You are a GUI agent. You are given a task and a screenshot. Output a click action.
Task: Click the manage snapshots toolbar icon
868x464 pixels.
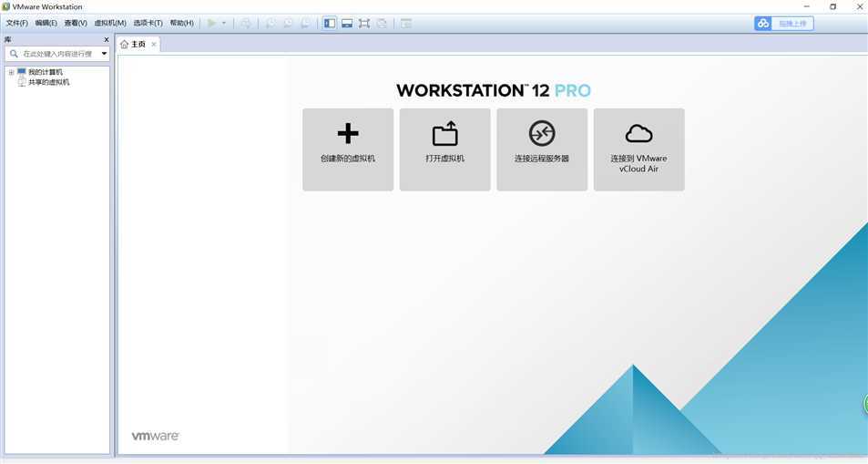[x=305, y=24]
